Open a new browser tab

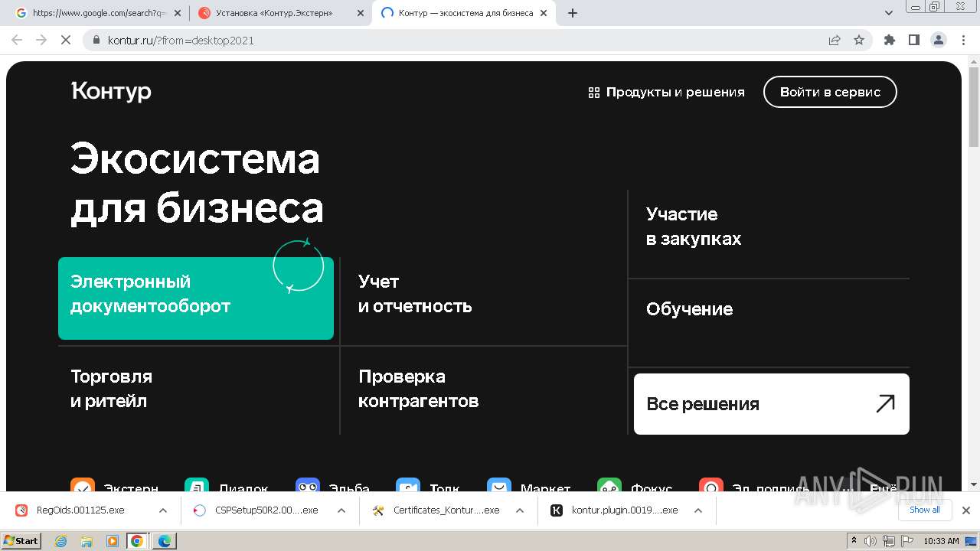point(573,13)
